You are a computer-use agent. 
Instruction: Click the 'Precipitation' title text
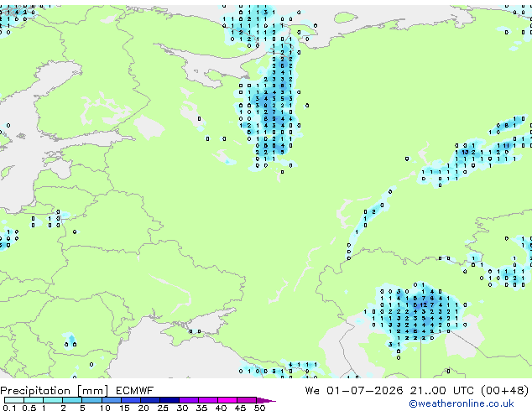(35, 391)
